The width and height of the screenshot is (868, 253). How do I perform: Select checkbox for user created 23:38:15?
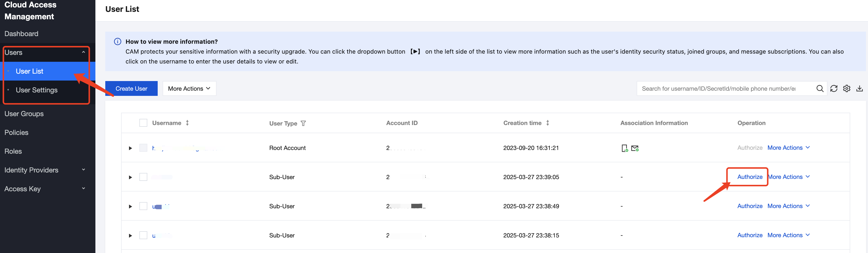(143, 235)
